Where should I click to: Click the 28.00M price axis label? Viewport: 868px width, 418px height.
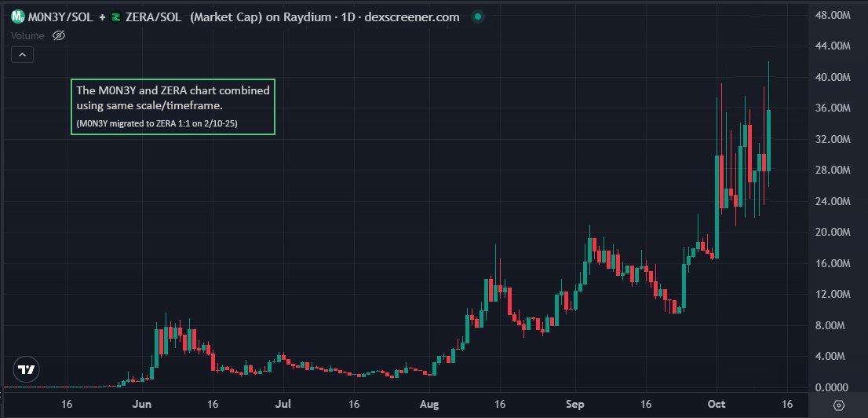coord(832,170)
